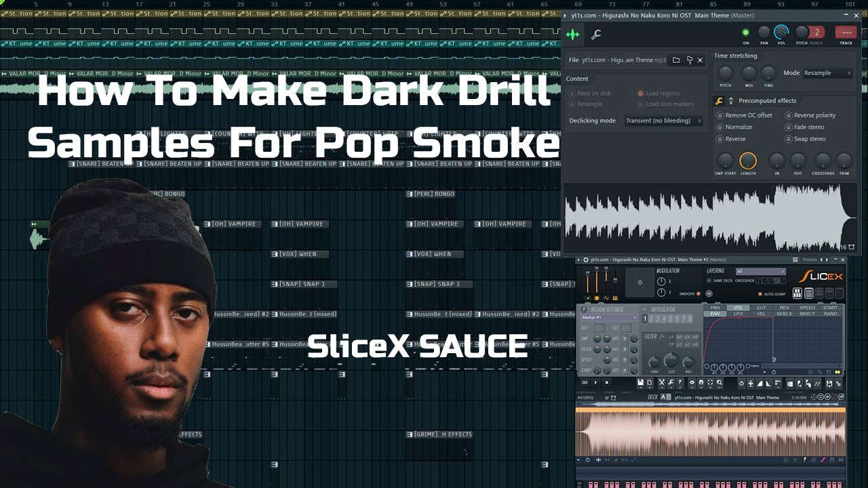Viewport: 868px width, 488px height.
Task: Open Declicking mode Transient dropdown
Action: 664,121
